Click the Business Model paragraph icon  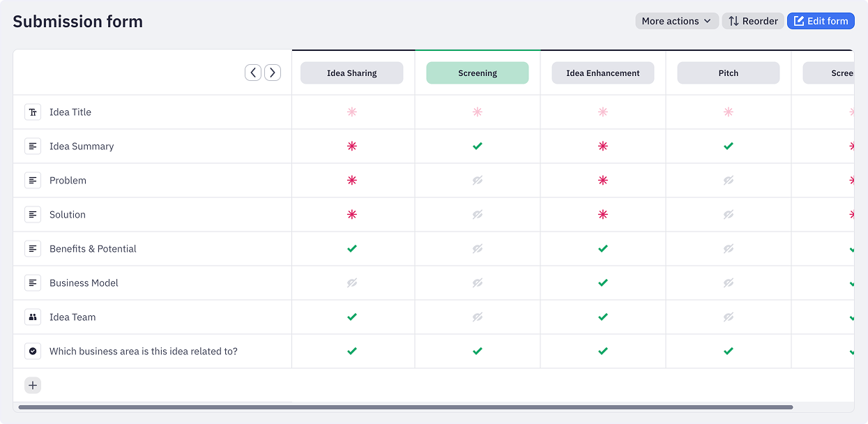[x=33, y=283]
